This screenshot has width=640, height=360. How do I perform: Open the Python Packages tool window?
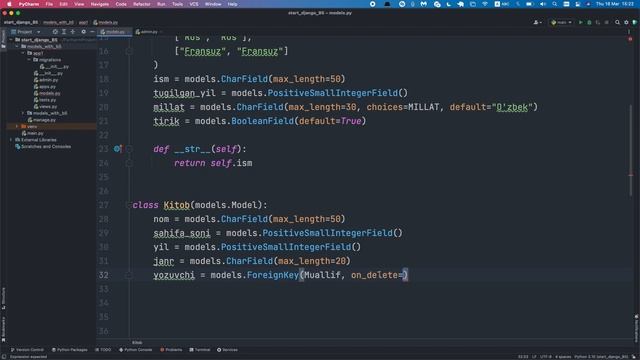tap(69, 350)
